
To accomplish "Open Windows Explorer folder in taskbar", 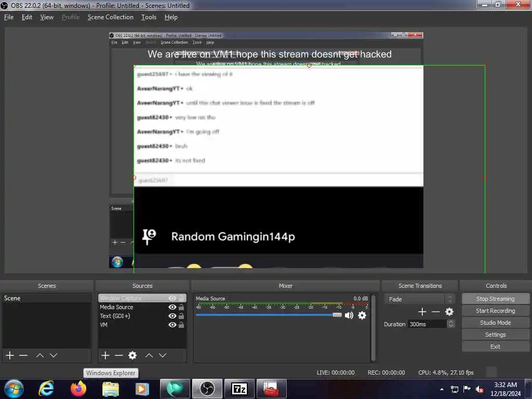I will pos(111,389).
